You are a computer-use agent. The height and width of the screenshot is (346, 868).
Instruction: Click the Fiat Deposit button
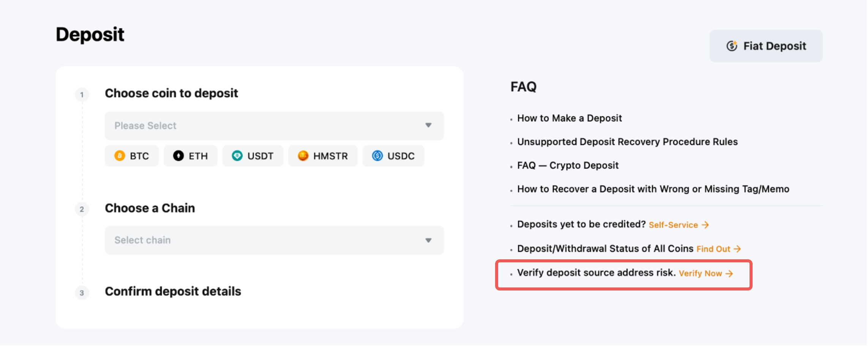(766, 46)
